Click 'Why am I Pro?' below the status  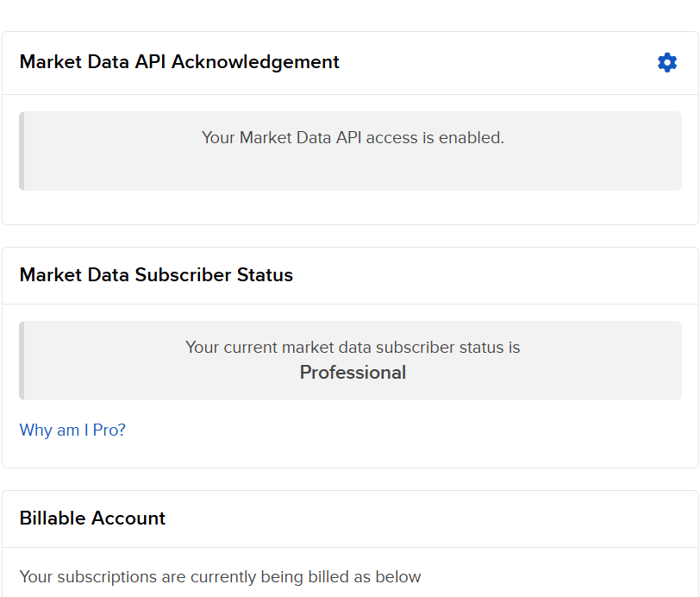point(72,430)
